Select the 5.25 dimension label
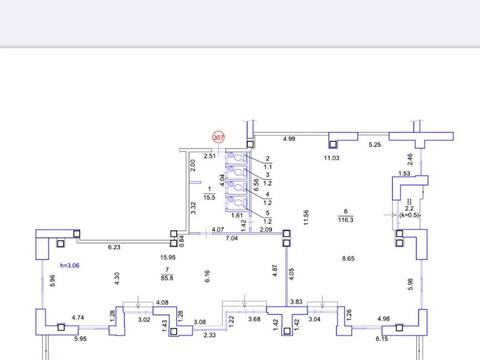 (375, 145)
